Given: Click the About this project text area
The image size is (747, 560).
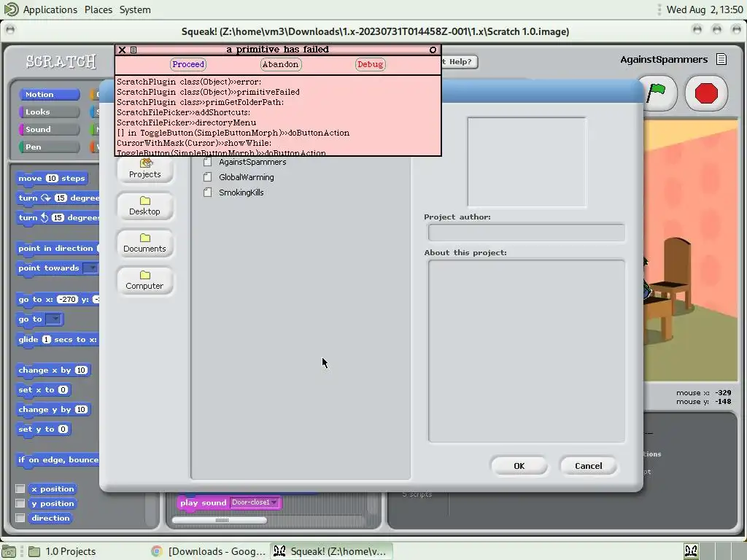Looking at the screenshot, I should click(x=527, y=351).
